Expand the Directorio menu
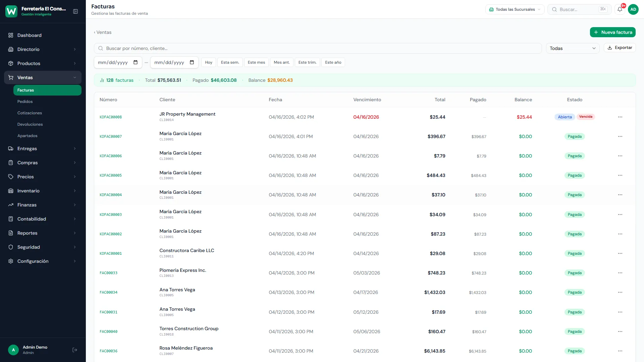 43,49
